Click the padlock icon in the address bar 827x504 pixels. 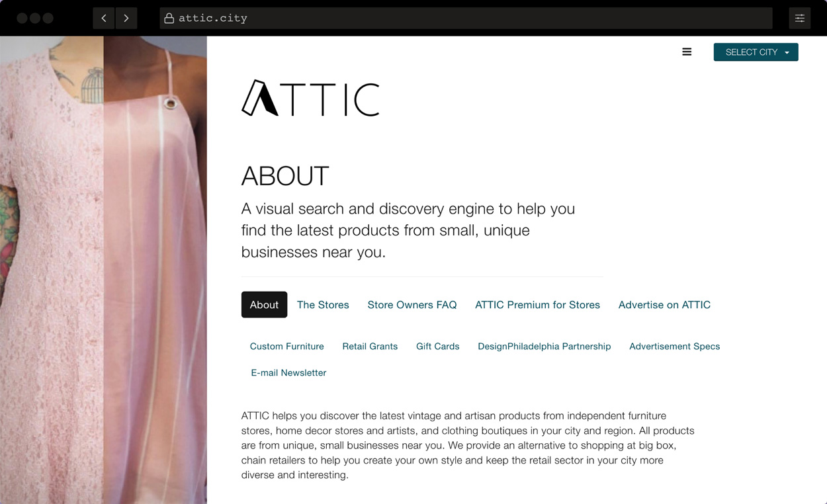[x=169, y=18]
